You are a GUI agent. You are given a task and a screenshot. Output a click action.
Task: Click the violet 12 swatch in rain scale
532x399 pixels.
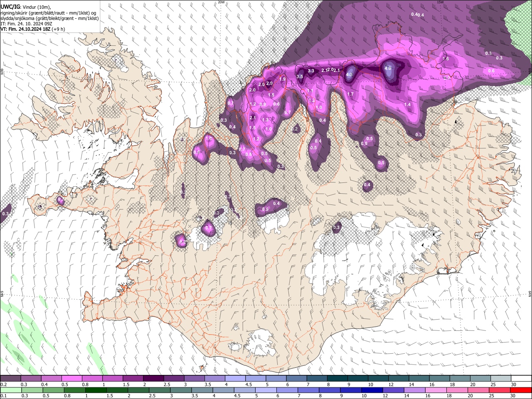click(x=393, y=390)
